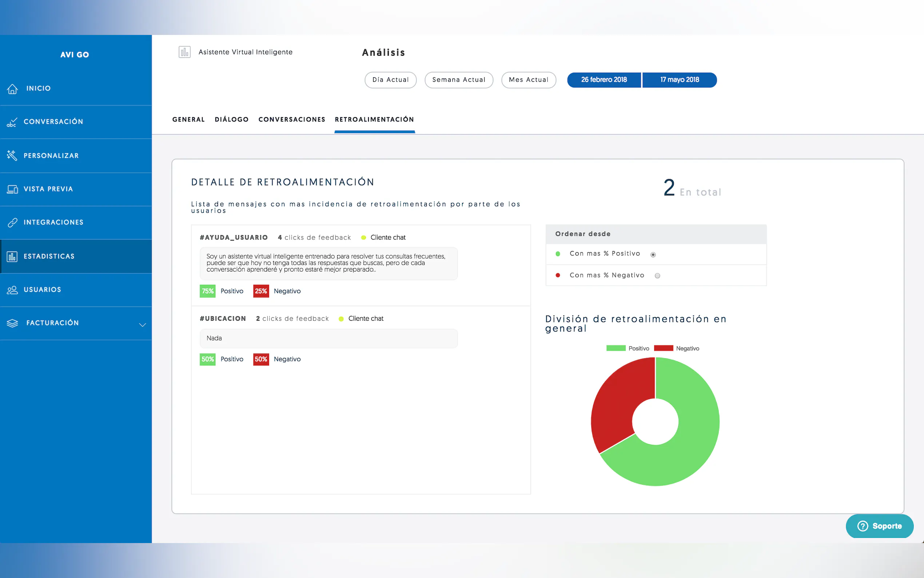Click the Estadisticas bar chart icon
The image size is (924, 578).
[x=12, y=257]
